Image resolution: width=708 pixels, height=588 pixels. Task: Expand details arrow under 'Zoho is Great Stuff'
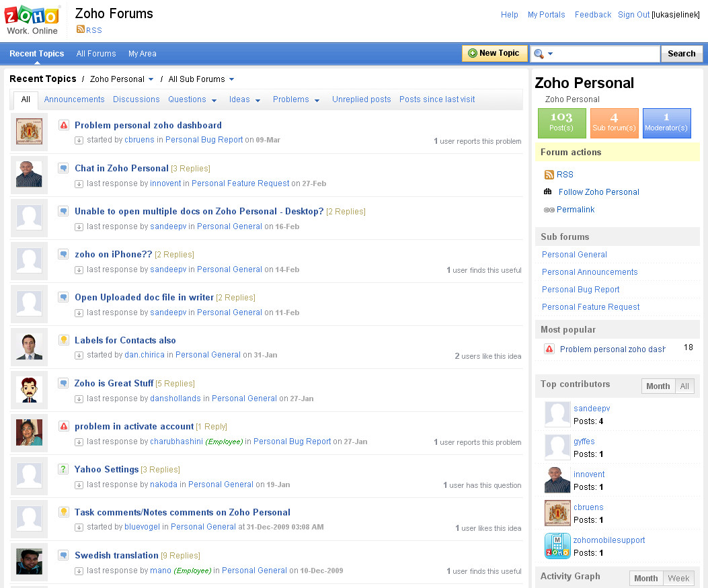(x=79, y=399)
